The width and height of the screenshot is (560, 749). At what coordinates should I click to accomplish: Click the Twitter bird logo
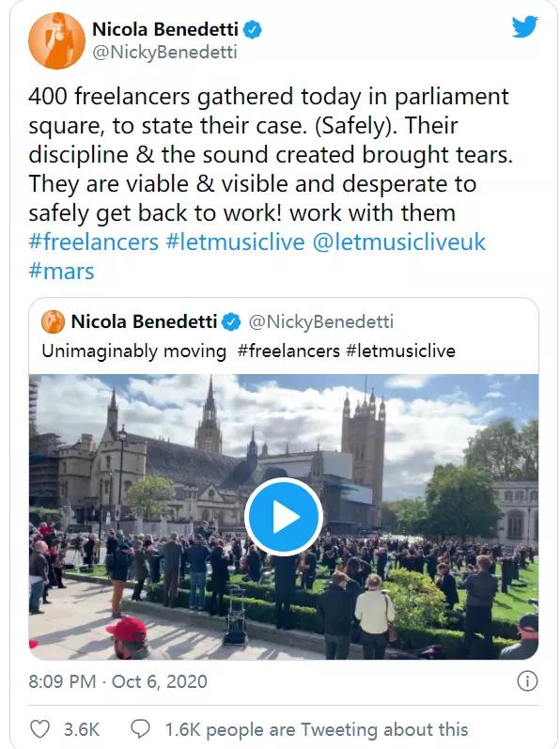pyautogui.click(x=524, y=26)
